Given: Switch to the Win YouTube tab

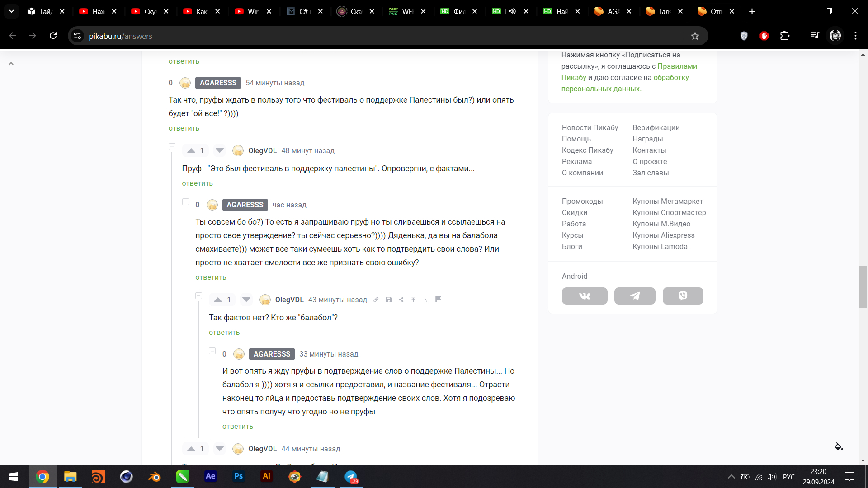Looking at the screenshot, I should (x=248, y=11).
